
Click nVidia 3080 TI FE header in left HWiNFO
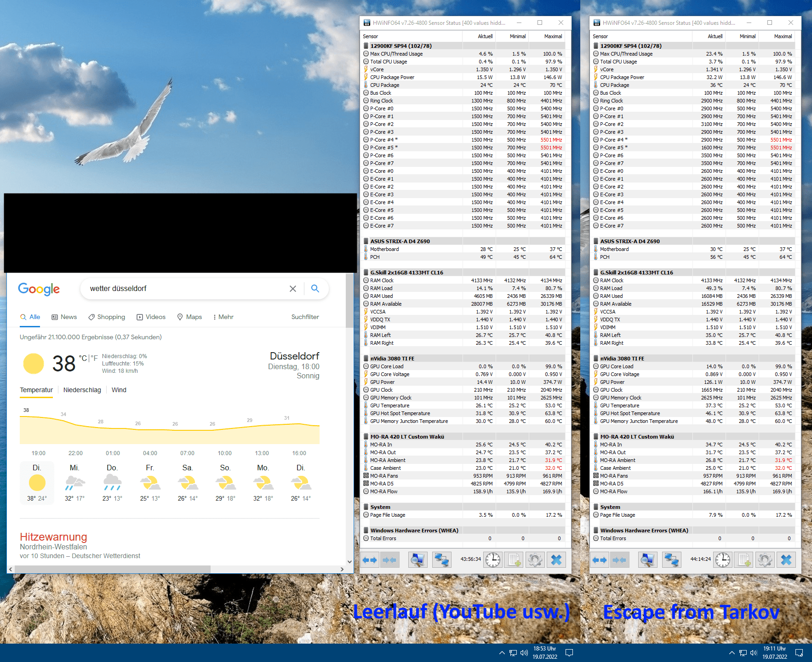tap(463, 359)
